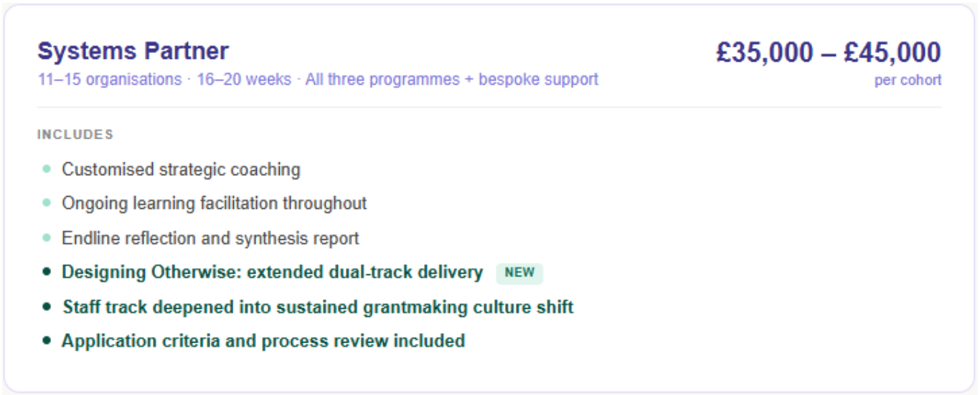Click the 11–15 organisations subtitle text

pyautogui.click(x=110, y=79)
